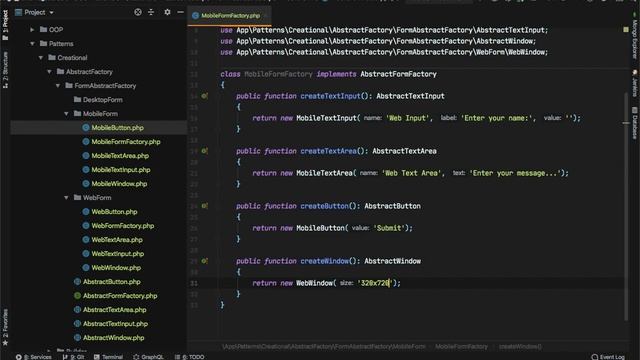Open MobileTextArea.php file
The image size is (640, 360).
(116, 156)
